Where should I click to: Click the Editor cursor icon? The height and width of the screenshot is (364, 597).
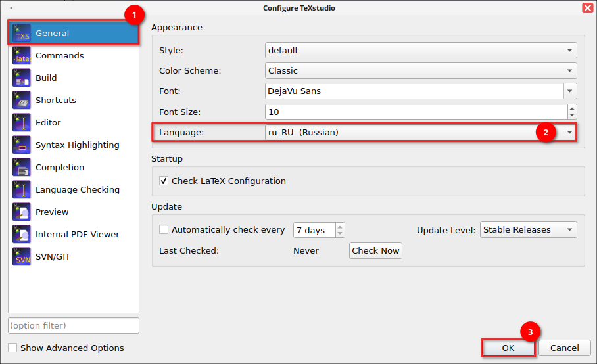[22, 122]
